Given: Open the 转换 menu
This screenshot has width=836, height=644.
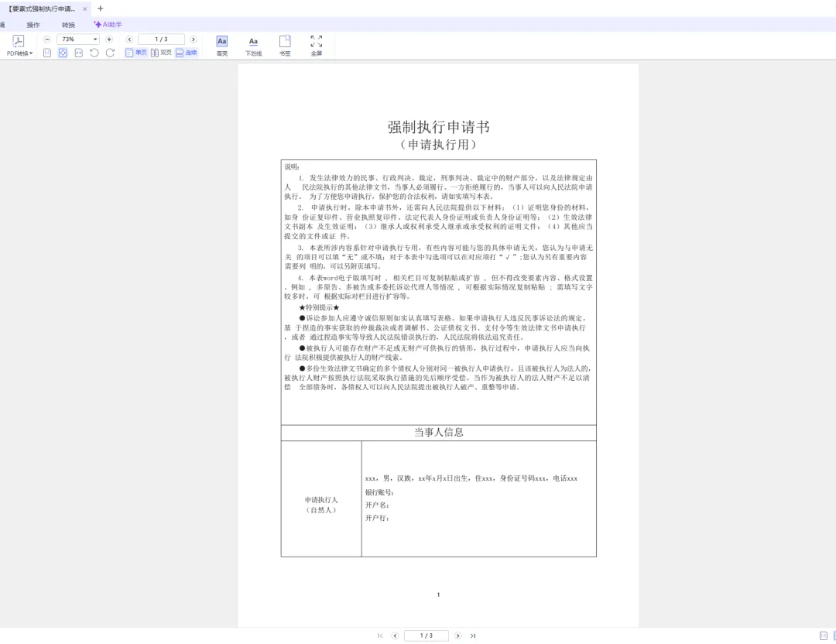Looking at the screenshot, I should click(x=68, y=25).
